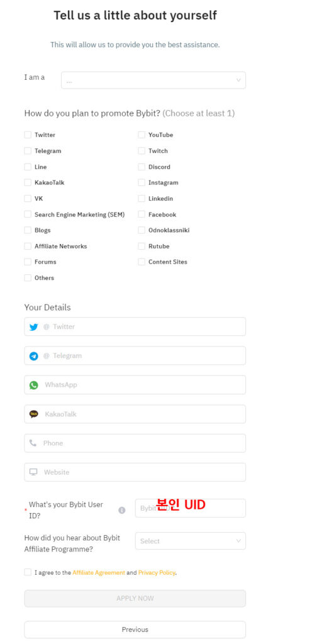Open the Privacy Policy link

click(x=157, y=572)
